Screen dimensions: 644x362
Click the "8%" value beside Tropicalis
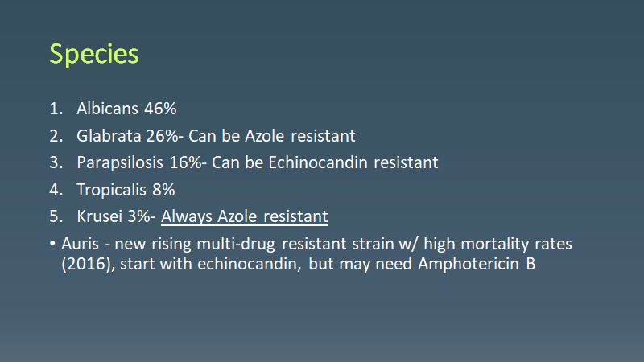pyautogui.click(x=164, y=189)
